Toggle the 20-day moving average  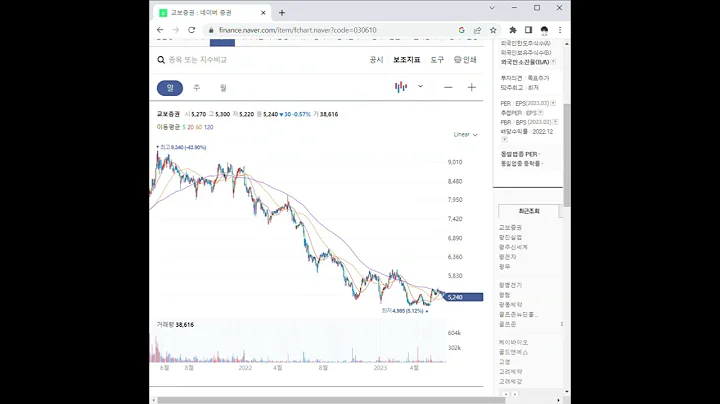(x=191, y=127)
